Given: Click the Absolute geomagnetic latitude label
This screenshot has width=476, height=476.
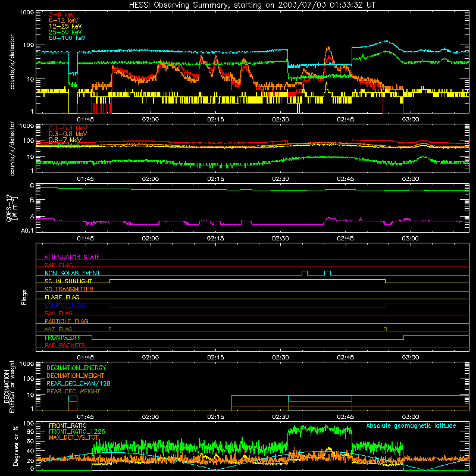Looking at the screenshot, I should point(411,425).
